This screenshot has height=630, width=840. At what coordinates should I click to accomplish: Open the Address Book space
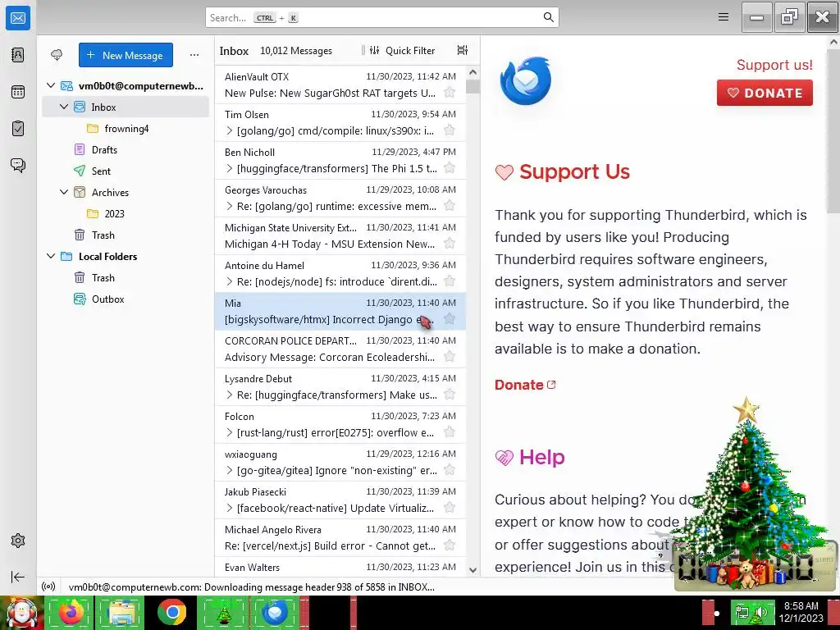[18, 55]
